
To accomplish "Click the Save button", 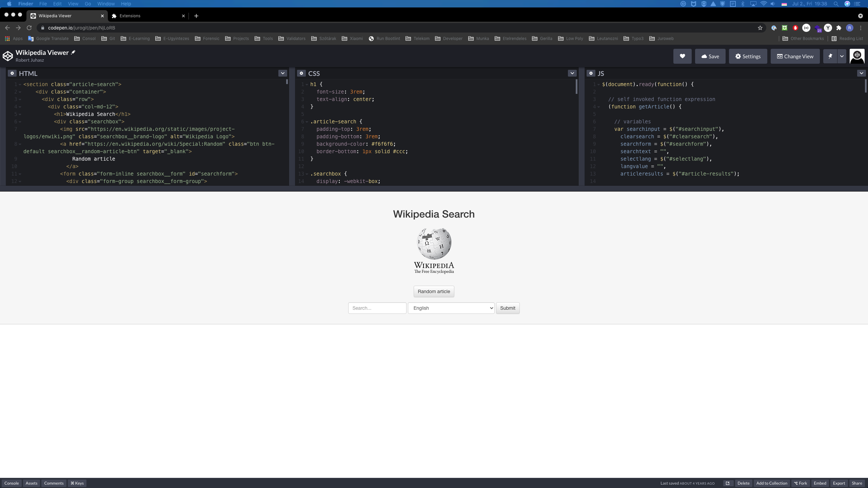I will point(710,56).
